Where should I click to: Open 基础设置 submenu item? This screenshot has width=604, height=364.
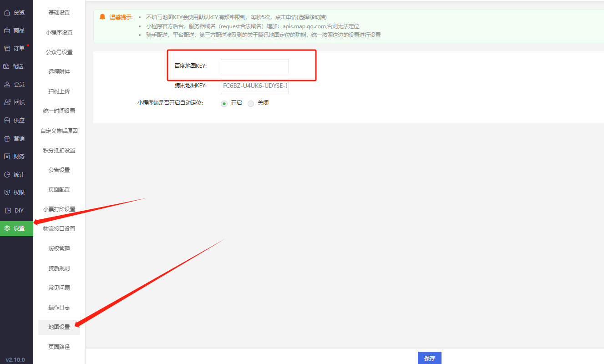pyautogui.click(x=59, y=13)
